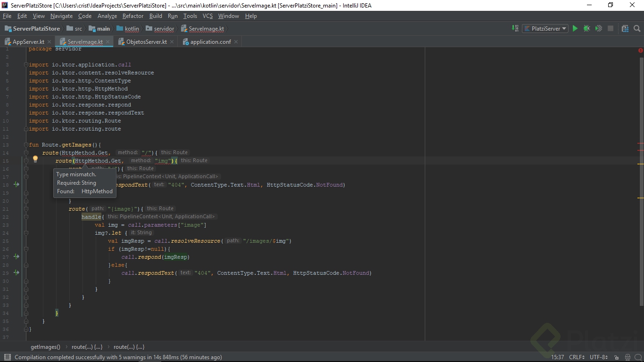Click the red error stripe mark in scrollbar
Viewport: 644px width, 362px height.
(640, 143)
